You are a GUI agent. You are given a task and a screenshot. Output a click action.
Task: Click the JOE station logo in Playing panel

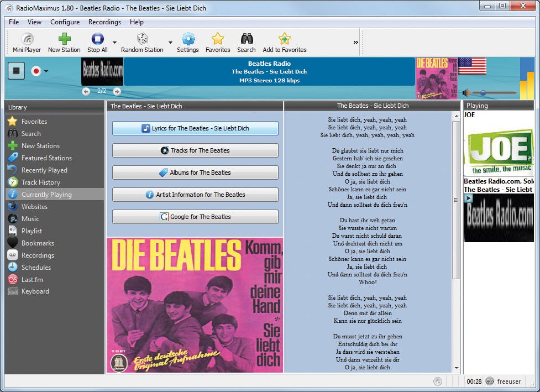pyautogui.click(x=499, y=151)
